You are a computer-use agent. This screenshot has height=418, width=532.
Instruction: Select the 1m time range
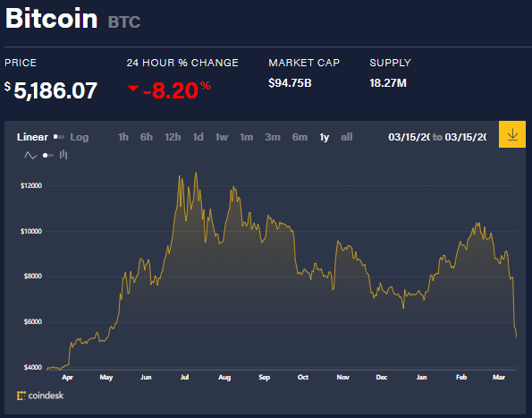pyautogui.click(x=246, y=137)
